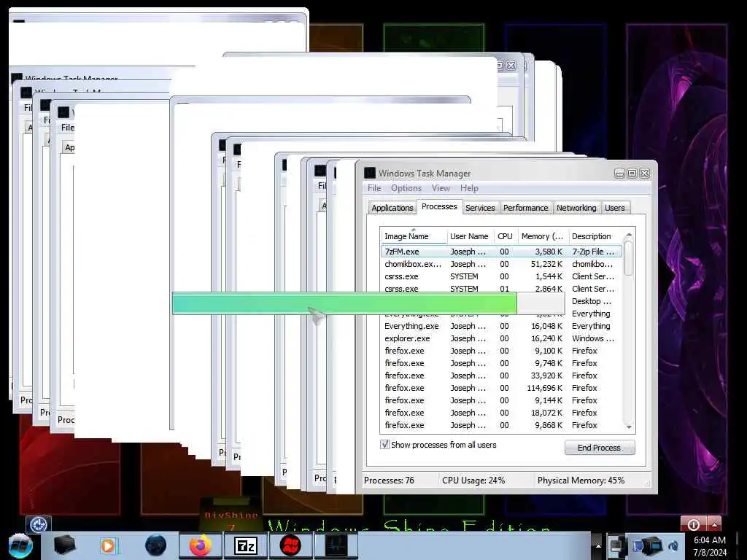
Task: Click the Desktop ... description cell
Action: coord(591,301)
